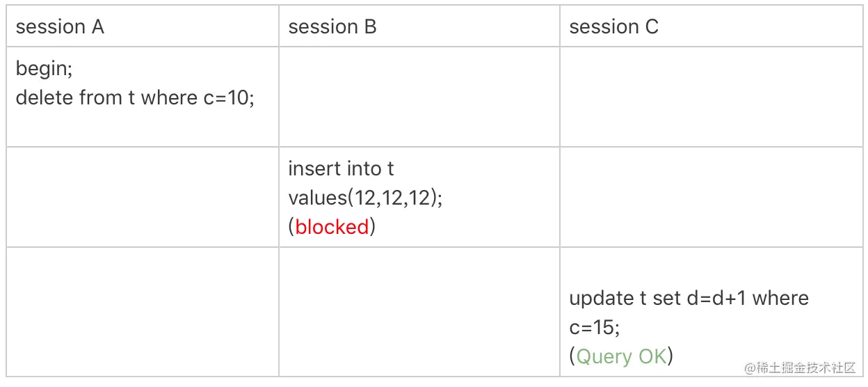Image resolution: width=868 pixels, height=387 pixels.
Task: Click the "session C" column header
Action: (613, 27)
